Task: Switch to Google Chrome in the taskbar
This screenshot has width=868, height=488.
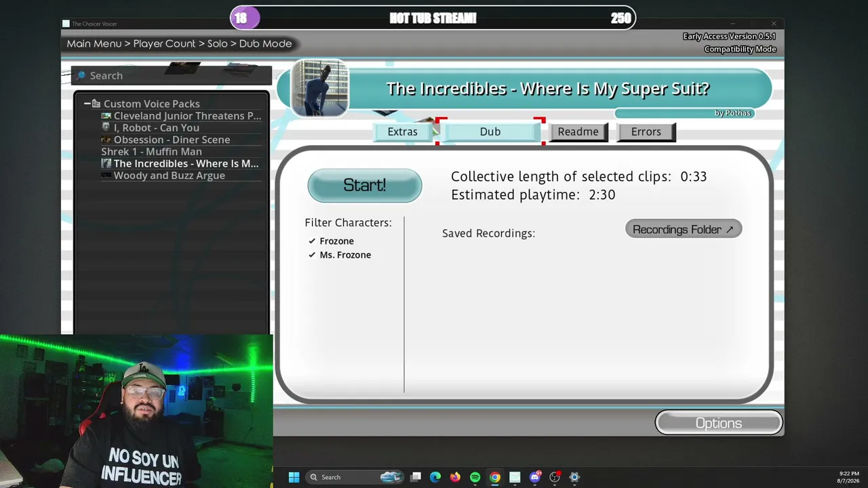Action: pyautogui.click(x=495, y=477)
